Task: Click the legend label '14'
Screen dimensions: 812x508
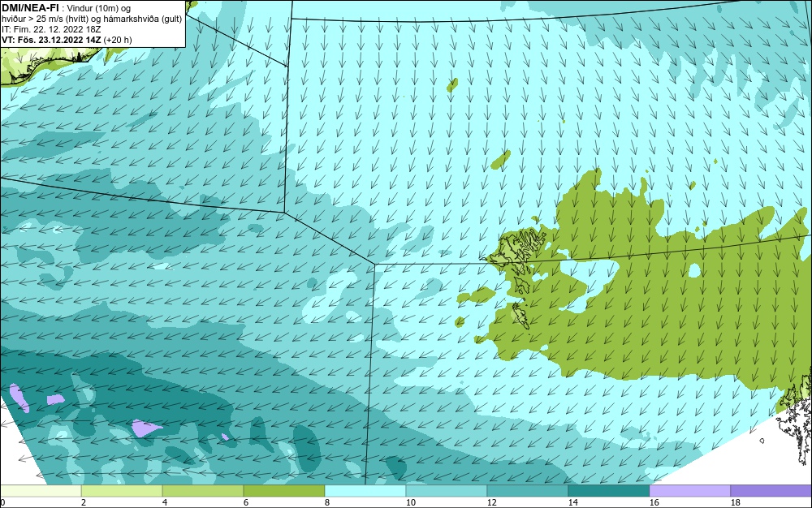Action: coord(572,502)
